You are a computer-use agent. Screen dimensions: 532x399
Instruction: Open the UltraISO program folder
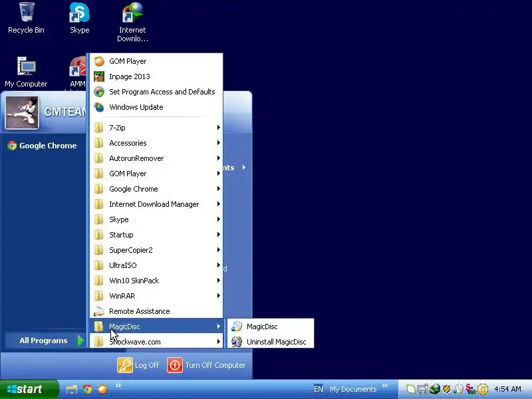coord(156,265)
